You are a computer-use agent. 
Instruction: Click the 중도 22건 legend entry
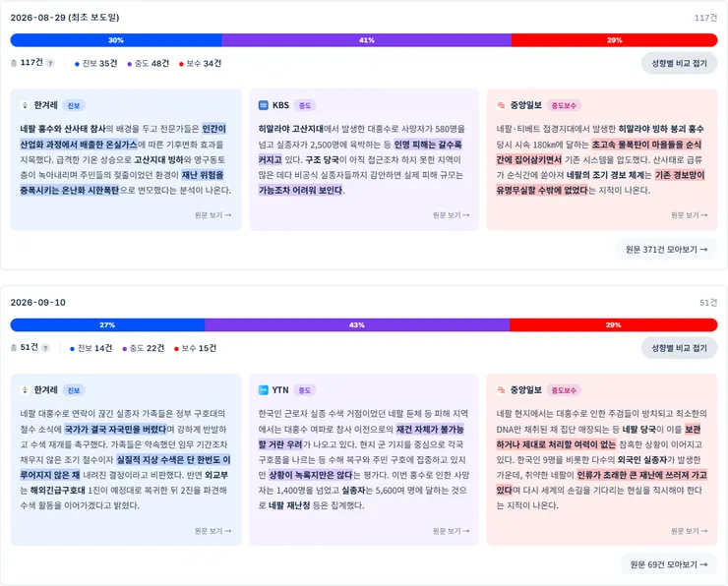pos(143,348)
